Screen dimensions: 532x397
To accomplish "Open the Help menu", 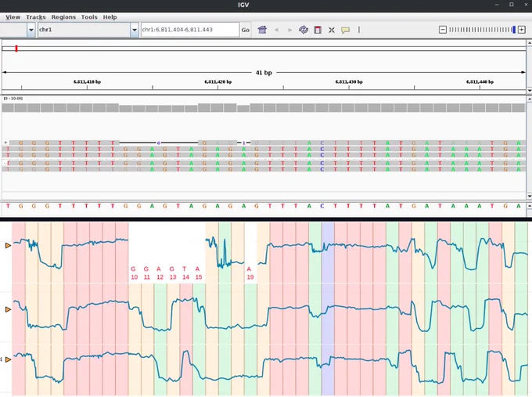I will pyautogui.click(x=110, y=17).
